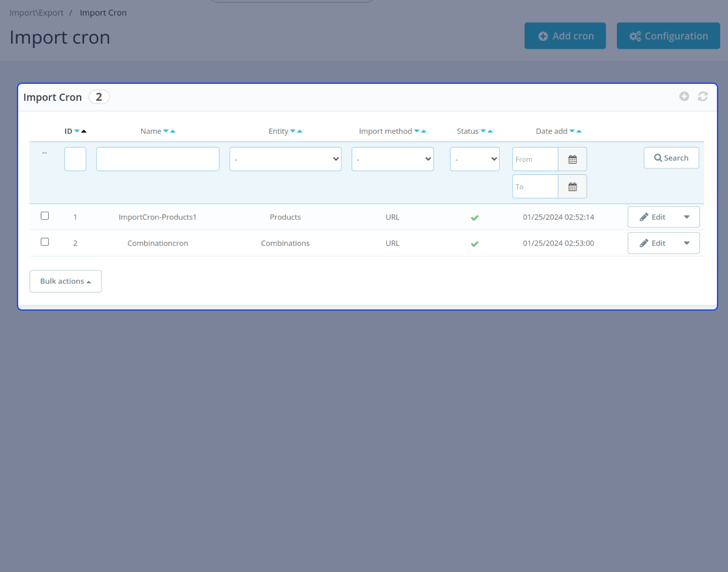
Task: Click date 01/25/2024 02:52:14 cell
Action: (558, 217)
